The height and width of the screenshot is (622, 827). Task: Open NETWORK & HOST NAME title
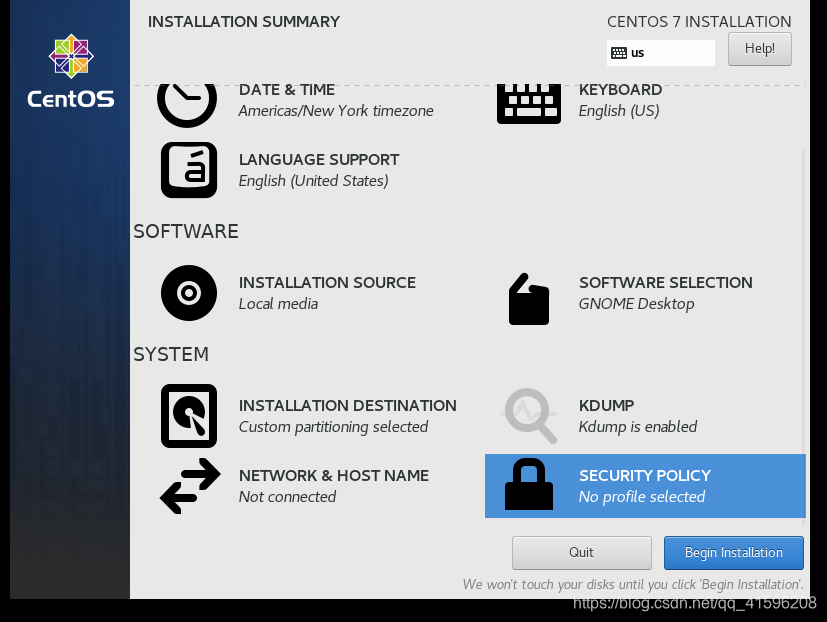[x=334, y=475]
